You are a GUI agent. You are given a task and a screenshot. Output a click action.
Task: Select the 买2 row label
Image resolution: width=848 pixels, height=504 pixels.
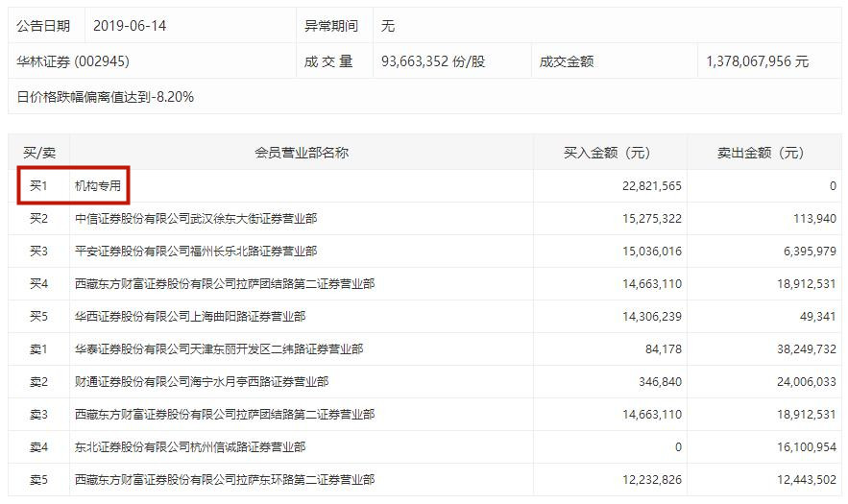38,219
